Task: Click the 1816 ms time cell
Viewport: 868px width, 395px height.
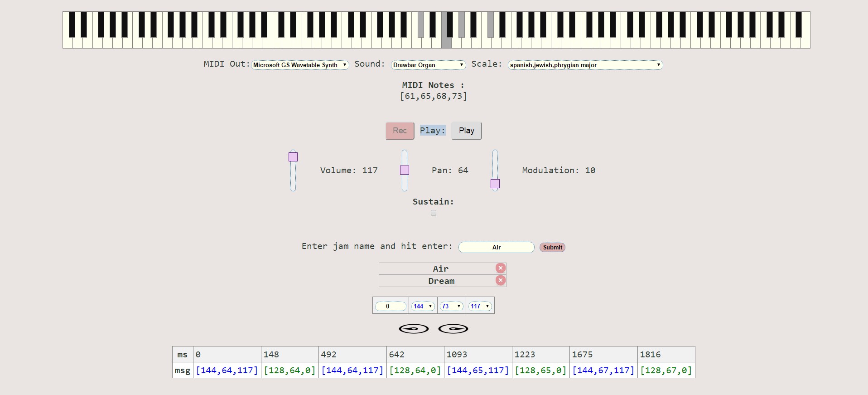Action: click(x=666, y=354)
